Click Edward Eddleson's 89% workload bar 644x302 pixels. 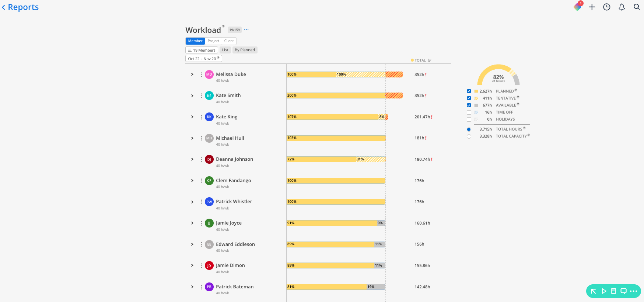(330, 244)
